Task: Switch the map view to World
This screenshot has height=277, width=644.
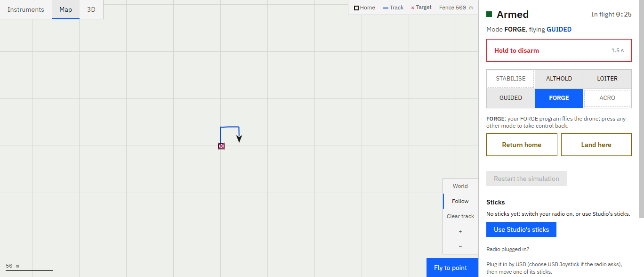Action: (460, 186)
